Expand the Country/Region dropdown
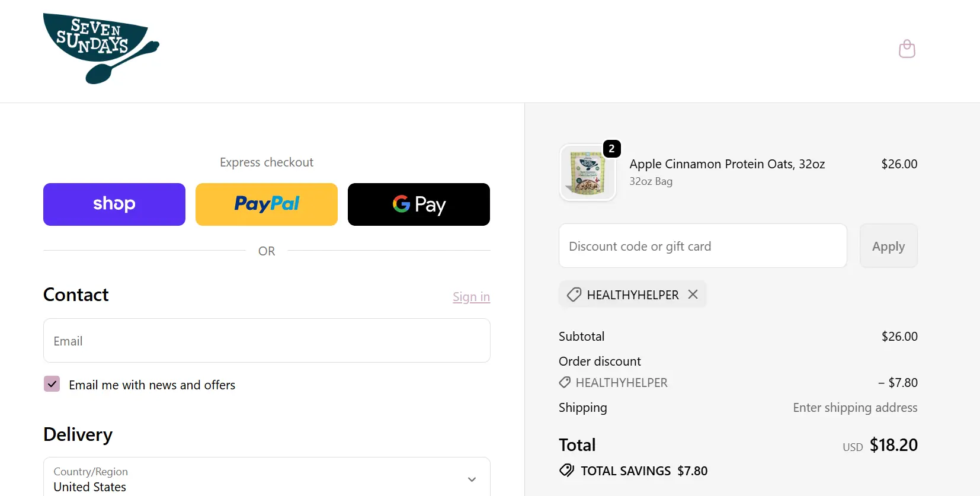This screenshot has height=496, width=980. (267, 479)
